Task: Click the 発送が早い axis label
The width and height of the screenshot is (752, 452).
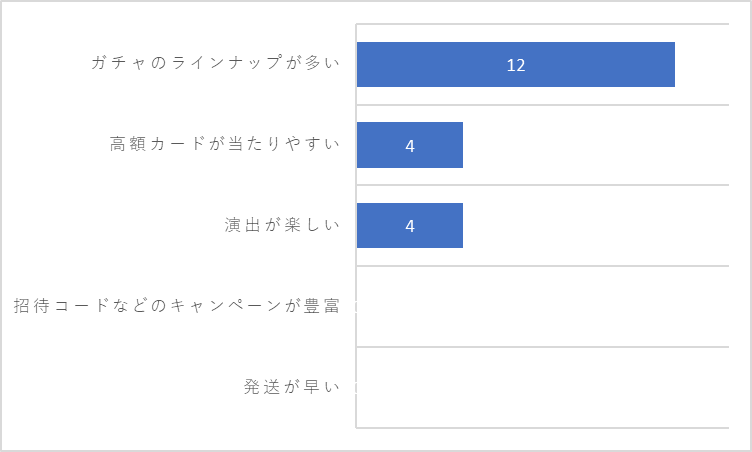Action: 292,386
